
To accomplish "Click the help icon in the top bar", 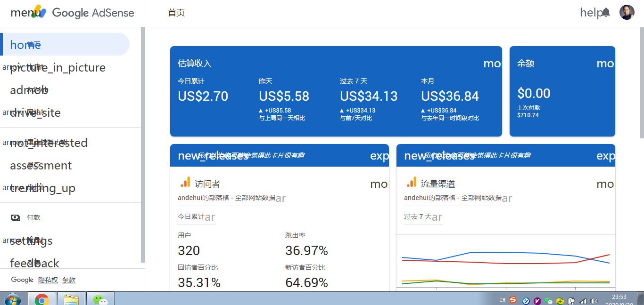I will [590, 13].
